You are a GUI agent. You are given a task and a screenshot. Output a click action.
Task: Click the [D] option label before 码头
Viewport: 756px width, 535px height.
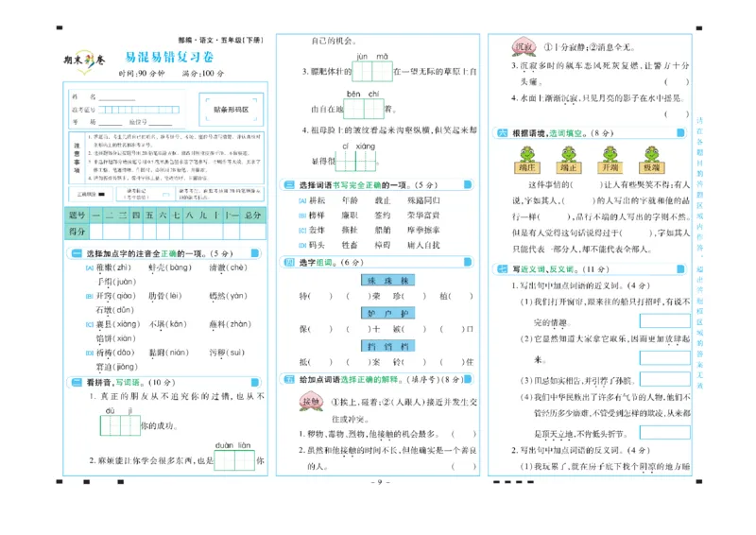pyautogui.click(x=302, y=246)
